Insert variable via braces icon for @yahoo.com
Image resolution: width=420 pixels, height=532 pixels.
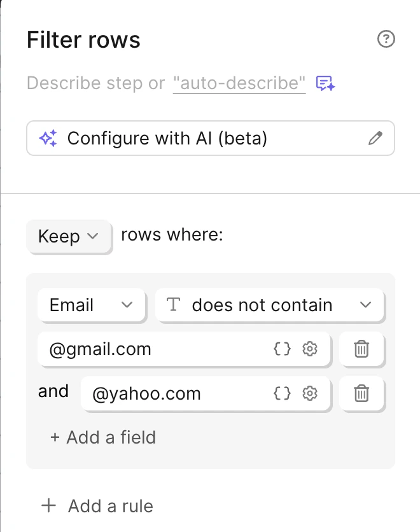tap(282, 394)
